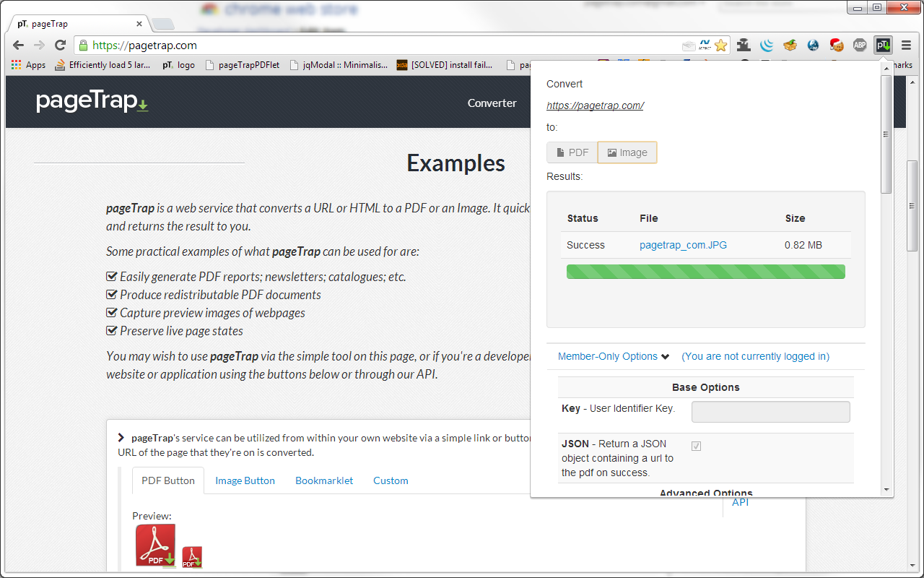Choose PDF as the conversion format
The image size is (924, 578).
(572, 152)
